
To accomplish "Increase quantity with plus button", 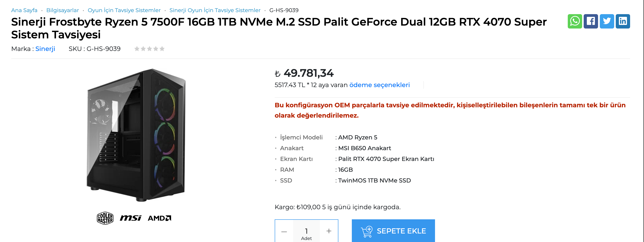I will [329, 231].
